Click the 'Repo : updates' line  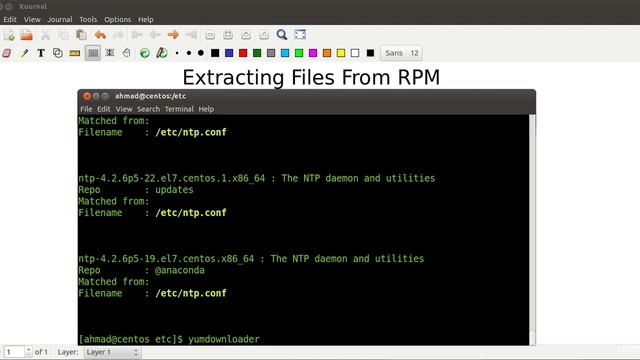coord(136,190)
